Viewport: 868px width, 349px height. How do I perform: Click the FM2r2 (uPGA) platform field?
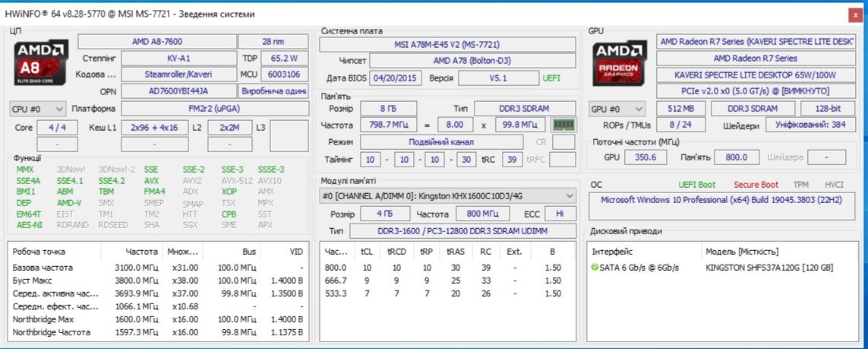coord(215,109)
